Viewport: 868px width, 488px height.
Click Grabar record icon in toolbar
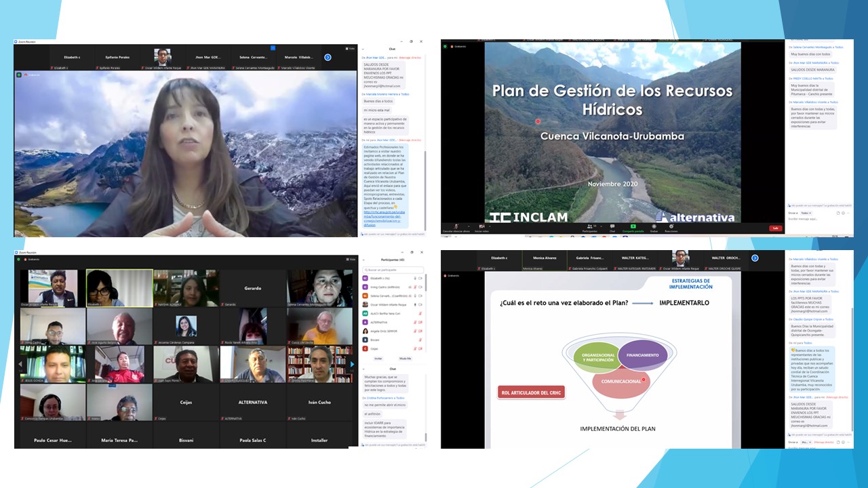(x=654, y=227)
